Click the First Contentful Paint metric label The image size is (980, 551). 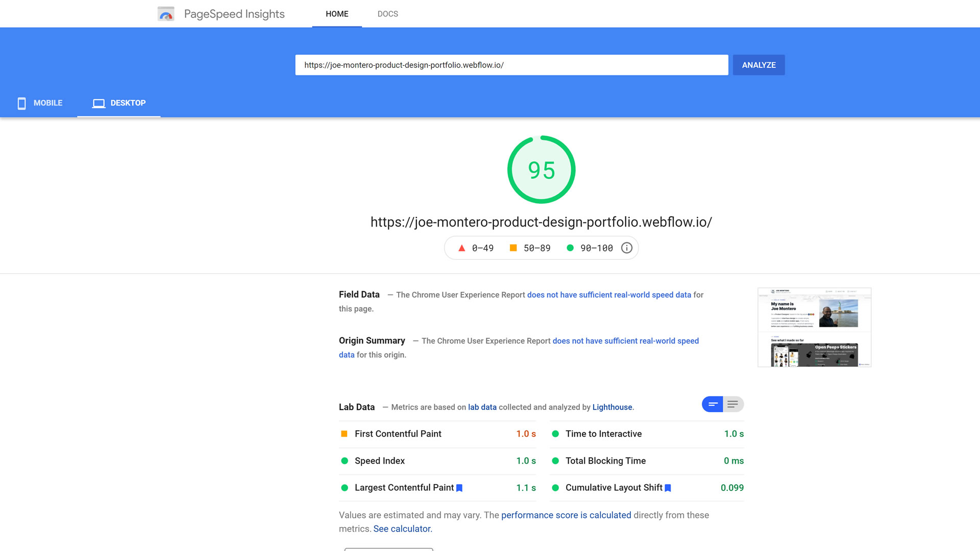tap(398, 434)
